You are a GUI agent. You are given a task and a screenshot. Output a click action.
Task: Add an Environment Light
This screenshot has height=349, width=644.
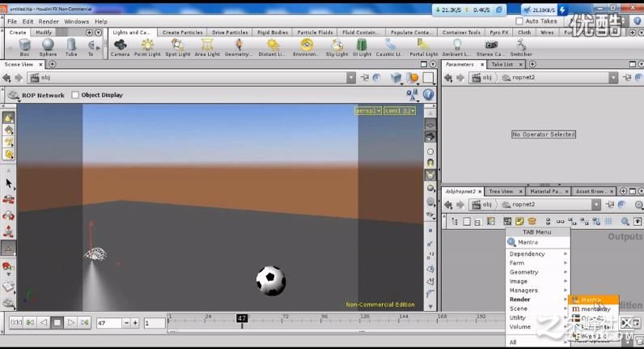tap(306, 47)
